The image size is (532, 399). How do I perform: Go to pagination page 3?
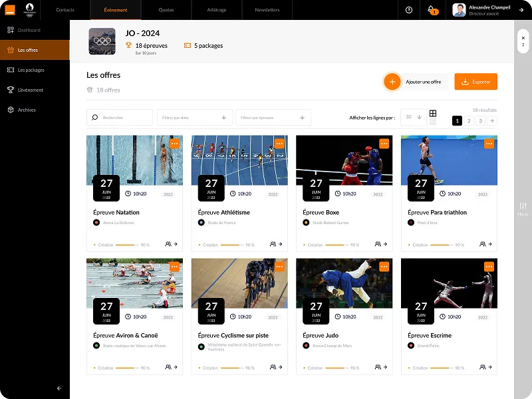coord(480,121)
